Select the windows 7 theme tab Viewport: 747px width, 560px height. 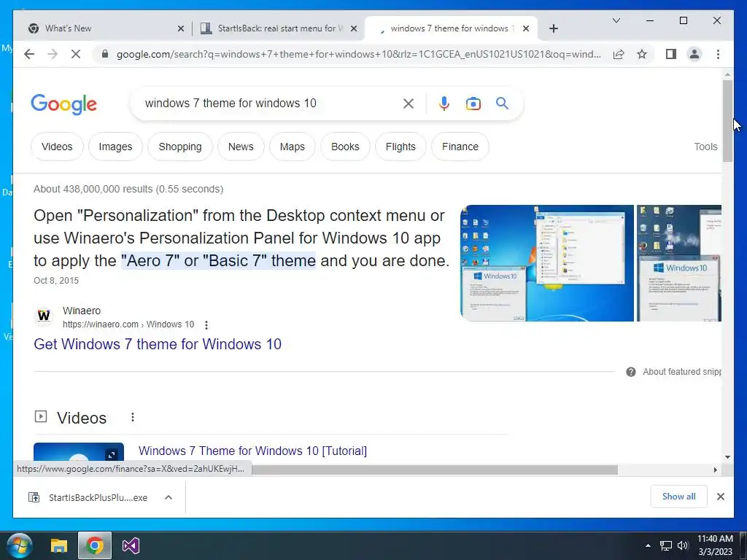click(x=450, y=28)
